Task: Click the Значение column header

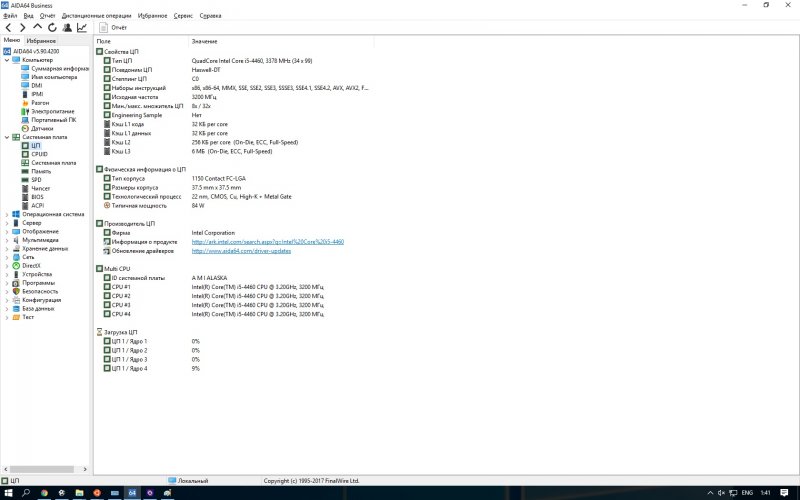Action: pyautogui.click(x=204, y=41)
